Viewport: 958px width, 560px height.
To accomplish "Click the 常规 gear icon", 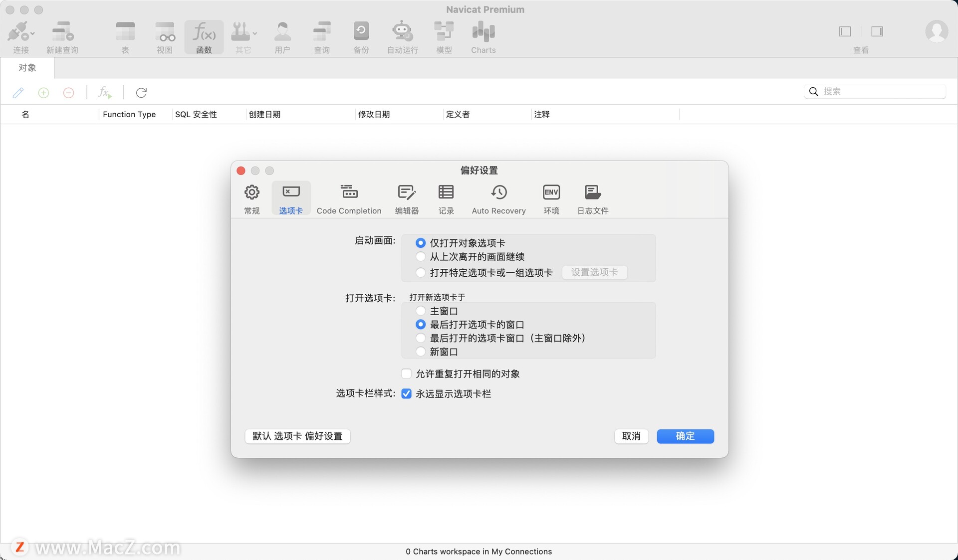I will [252, 193].
